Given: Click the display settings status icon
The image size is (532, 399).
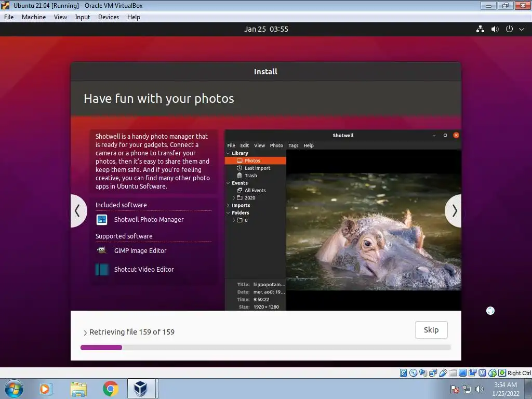Looking at the screenshot, I should pyautogui.click(x=463, y=373).
